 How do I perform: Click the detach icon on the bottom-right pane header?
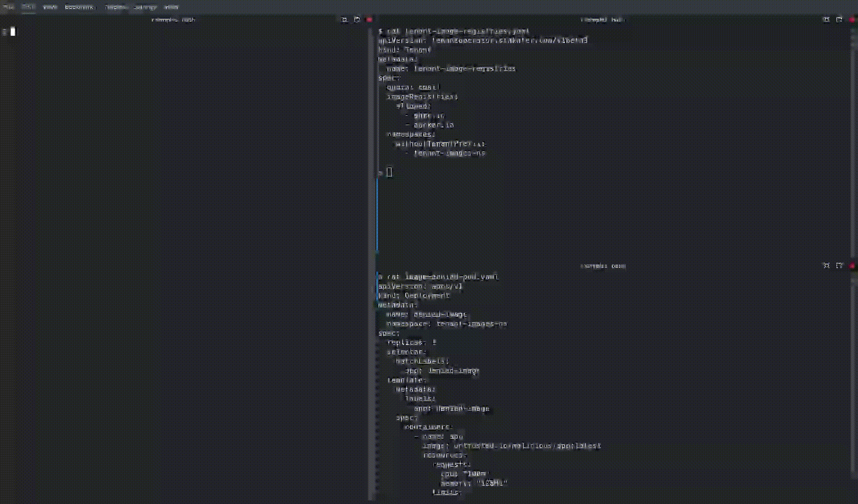(840, 265)
